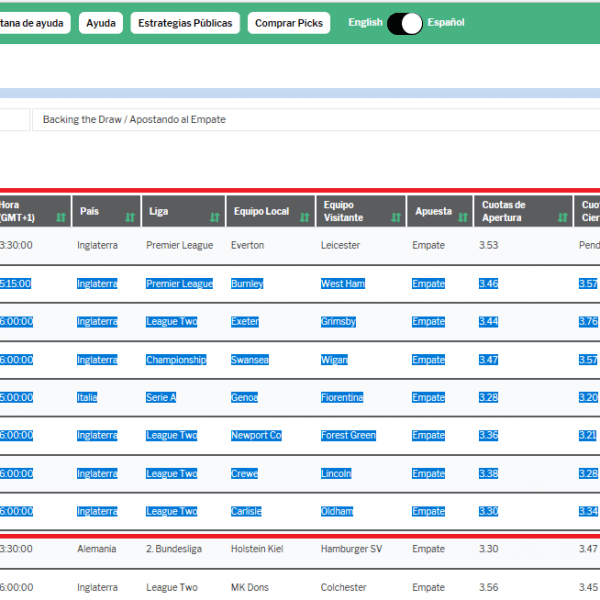The image size is (600, 600).
Task: Click the 3.53 opening odds value
Action: click(x=489, y=245)
